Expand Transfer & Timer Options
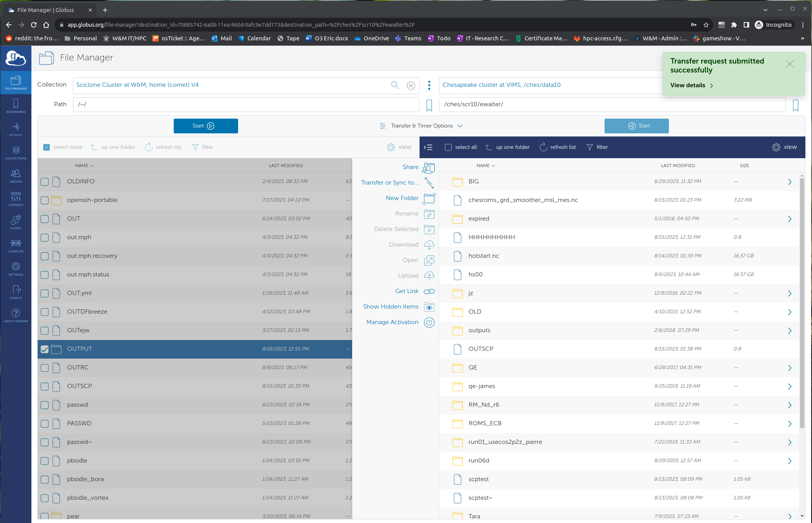This screenshot has height=523, width=812. [x=422, y=126]
